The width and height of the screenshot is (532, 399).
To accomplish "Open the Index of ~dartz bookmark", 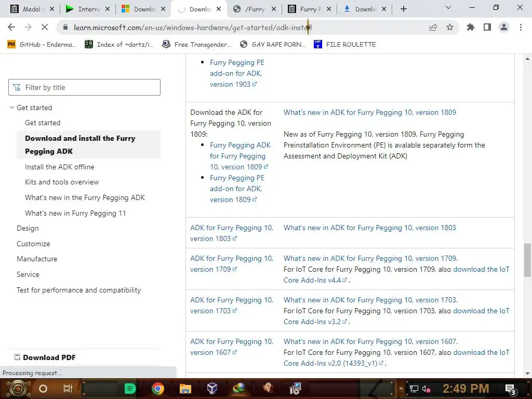I will click(119, 45).
